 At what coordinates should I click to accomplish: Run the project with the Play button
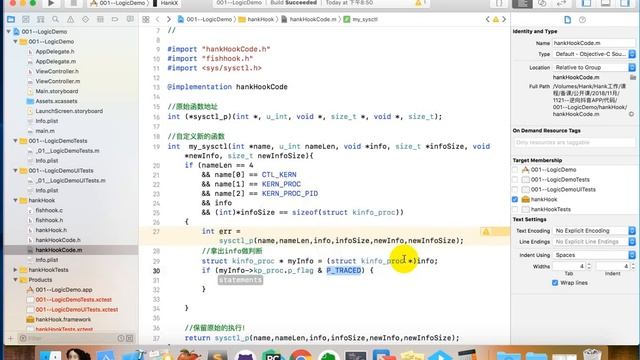(x=51, y=3)
